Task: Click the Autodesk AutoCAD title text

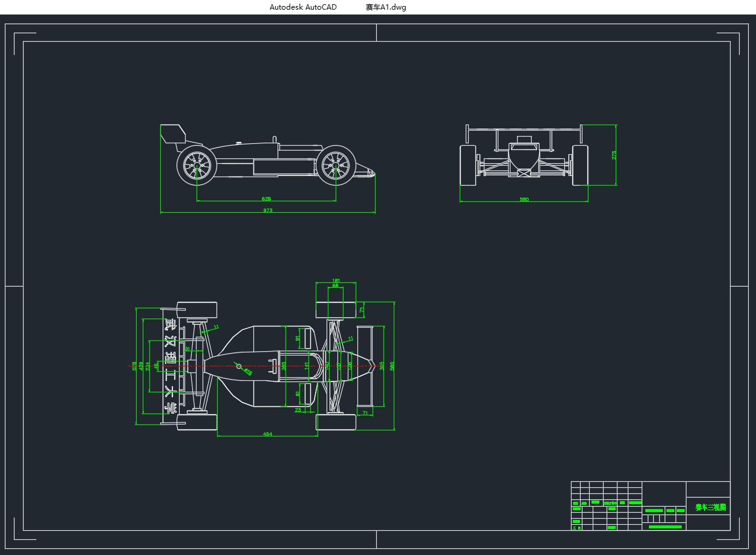Action: pyautogui.click(x=303, y=7)
